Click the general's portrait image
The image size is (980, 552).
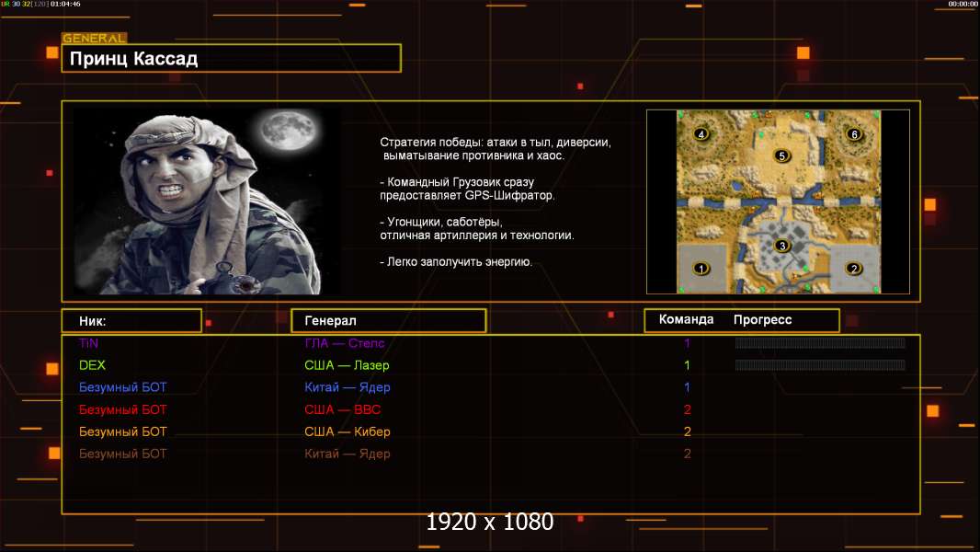point(207,201)
